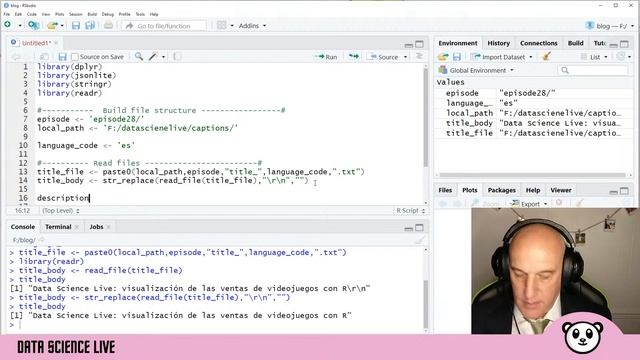
Task: Switch to the Jobs tab
Action: click(96, 227)
